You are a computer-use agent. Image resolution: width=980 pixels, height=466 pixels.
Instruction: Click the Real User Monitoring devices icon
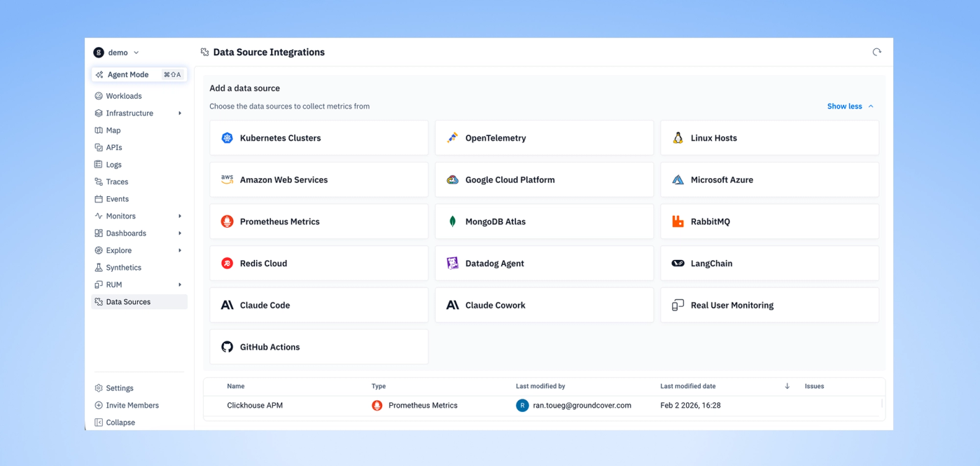[x=678, y=305]
